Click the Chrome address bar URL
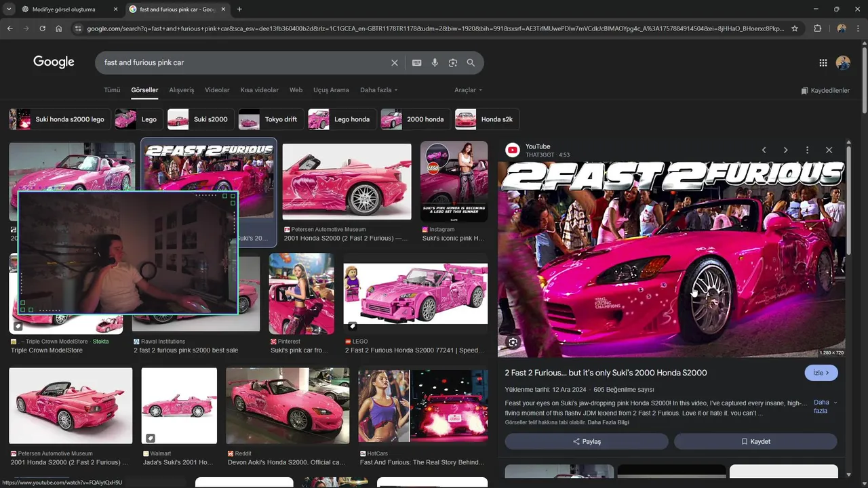 (x=435, y=28)
